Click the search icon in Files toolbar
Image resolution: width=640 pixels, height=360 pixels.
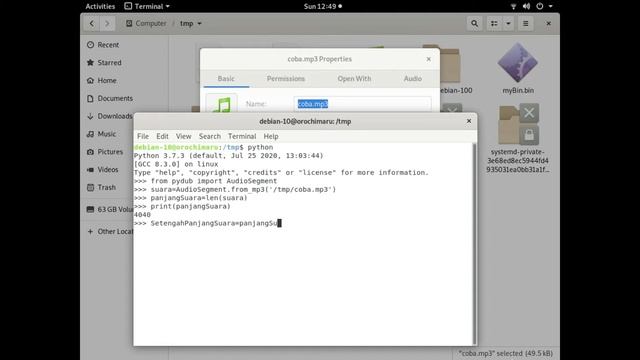pyautogui.click(x=474, y=24)
